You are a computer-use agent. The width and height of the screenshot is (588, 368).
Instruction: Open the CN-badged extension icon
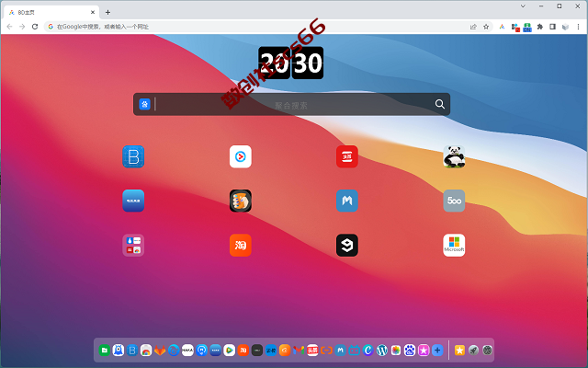[527, 27]
